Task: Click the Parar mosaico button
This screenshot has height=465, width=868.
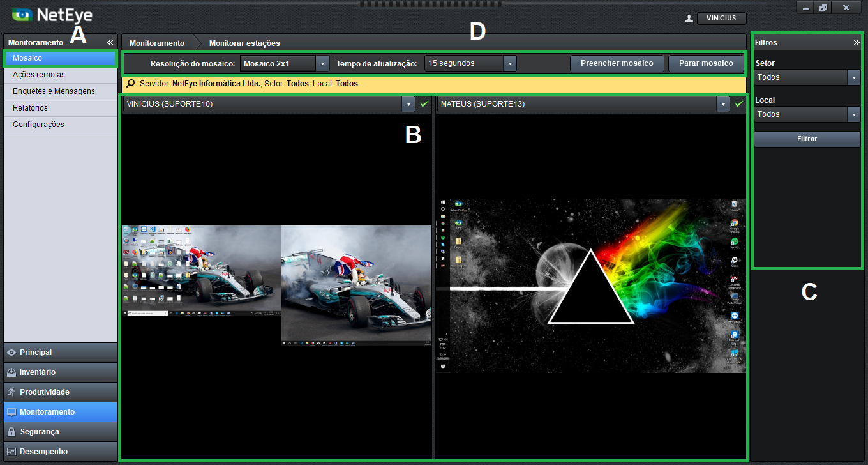Action: pos(706,63)
